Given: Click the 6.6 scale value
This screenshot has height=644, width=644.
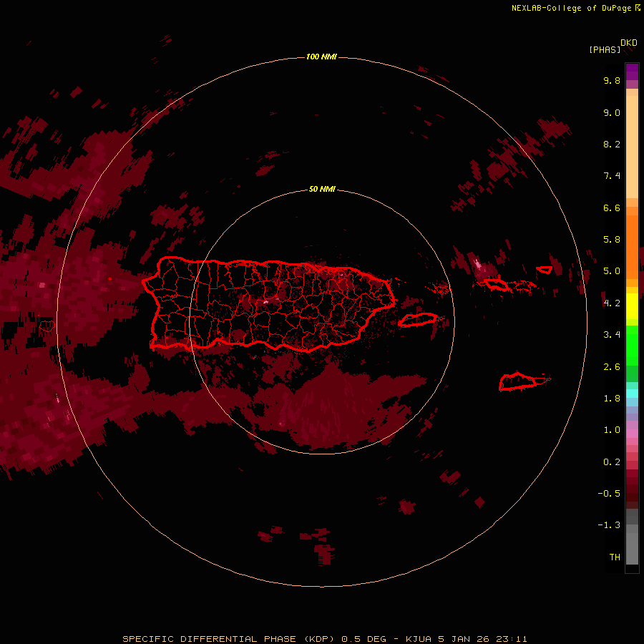Looking at the screenshot, I should pyautogui.click(x=612, y=208).
